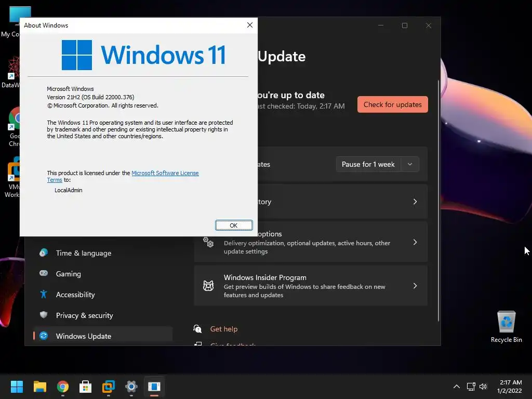532x399 pixels.
Task: Open Windows Insider Program chevron
Action: click(415, 286)
